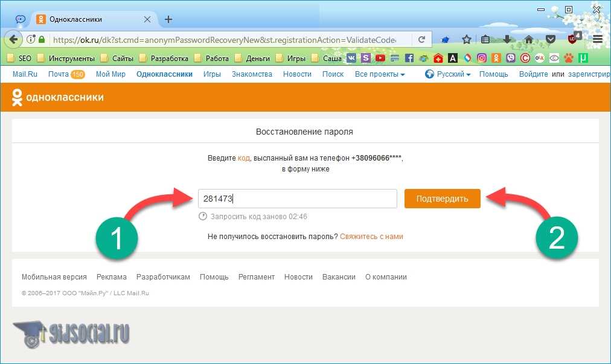This screenshot has width=611, height=364.
Task: Open the Pocket toolbar icon
Action: 550,40
